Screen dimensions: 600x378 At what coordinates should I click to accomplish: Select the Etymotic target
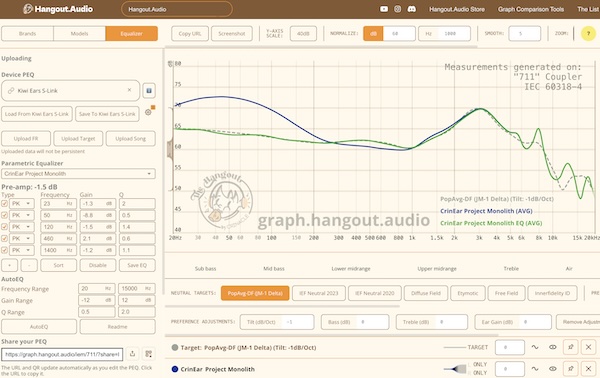[x=468, y=293]
